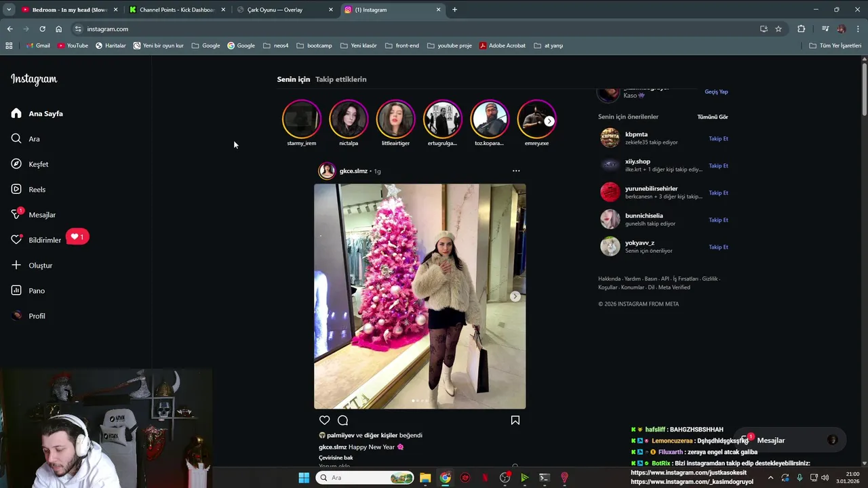Open the Windows Start menu
Image resolution: width=868 pixels, height=488 pixels.
click(x=304, y=478)
